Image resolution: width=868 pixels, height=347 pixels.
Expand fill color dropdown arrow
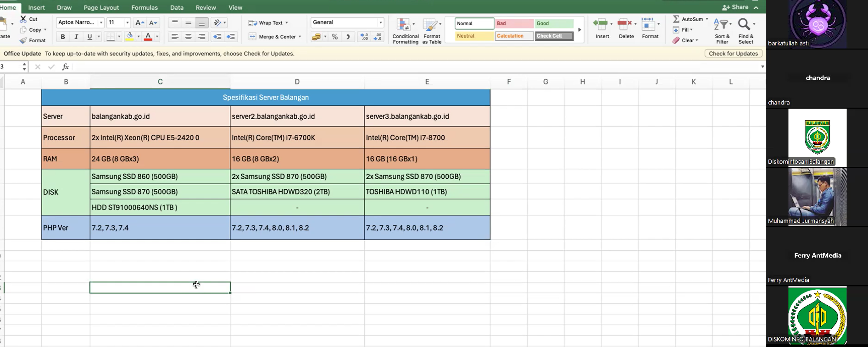138,37
